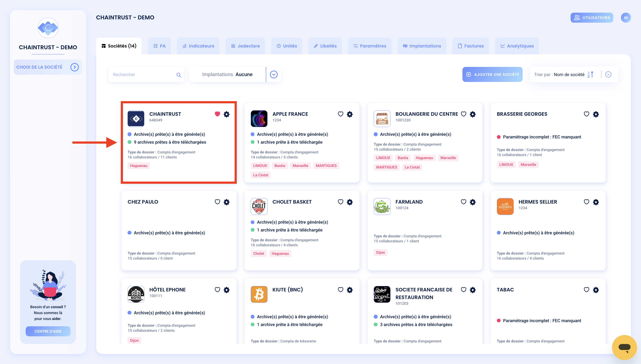The image size is (641, 364).
Task: Click the search magnifier icon
Action: click(x=179, y=75)
